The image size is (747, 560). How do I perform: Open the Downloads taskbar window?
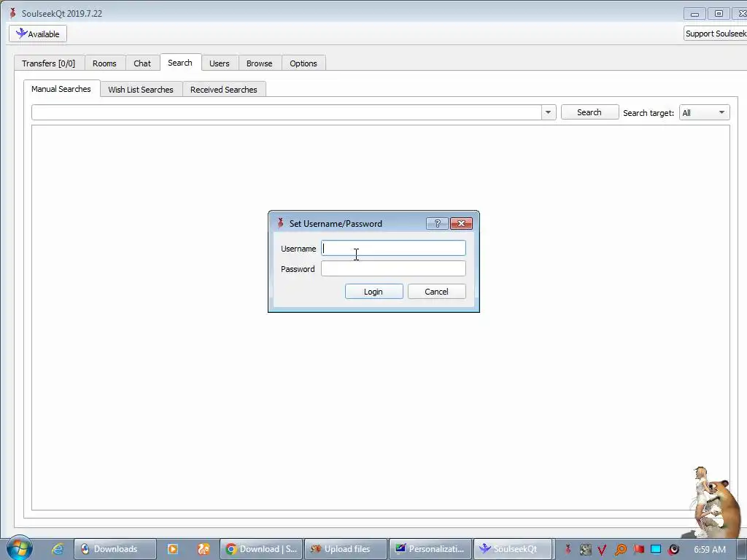(115, 549)
